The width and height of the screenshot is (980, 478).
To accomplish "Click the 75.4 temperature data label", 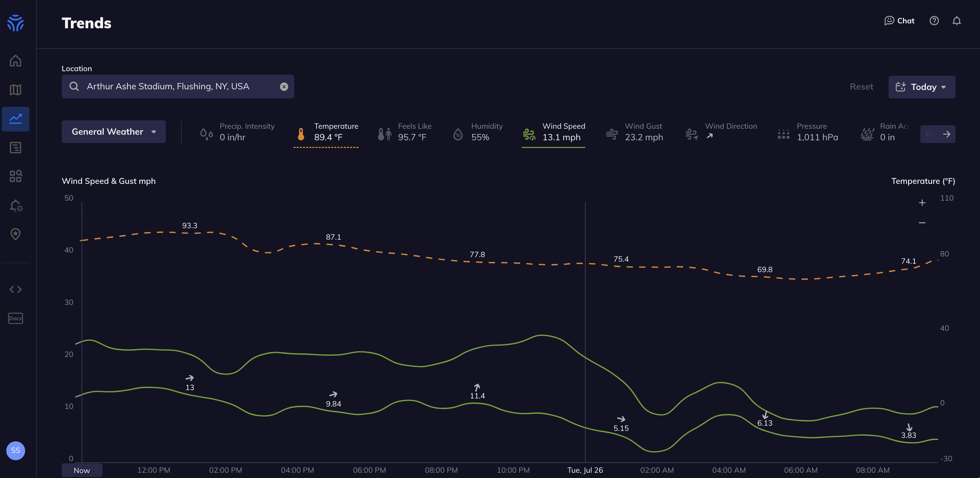I will click(621, 259).
